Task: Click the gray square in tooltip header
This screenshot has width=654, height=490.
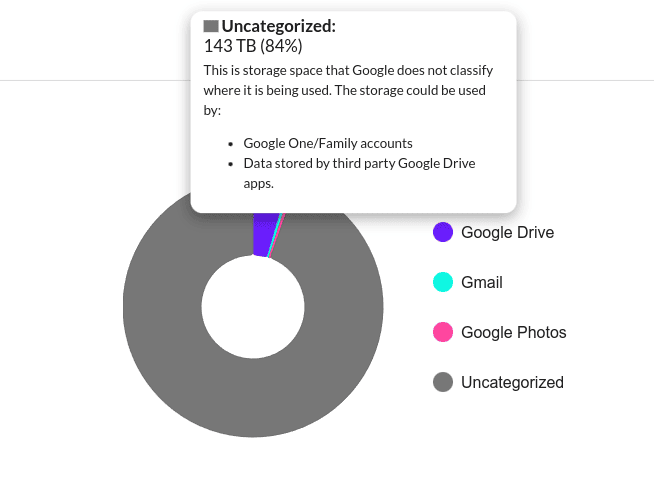Action: pyautogui.click(x=211, y=26)
